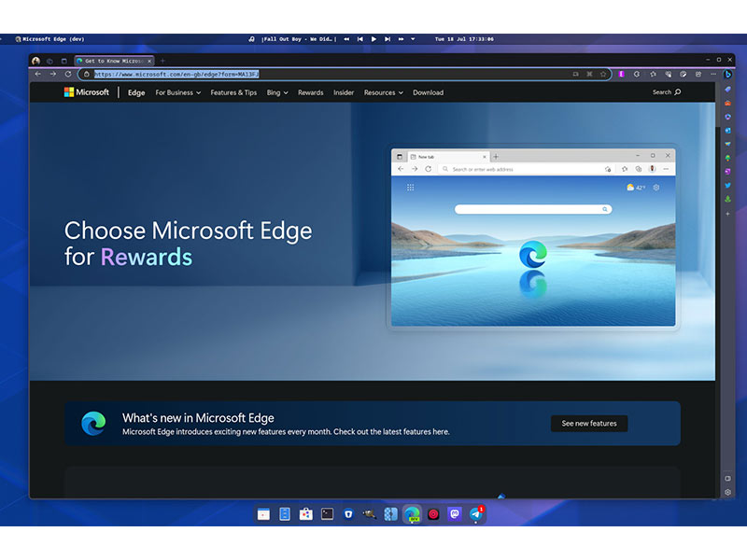Rewind the track in top bar

(346, 39)
